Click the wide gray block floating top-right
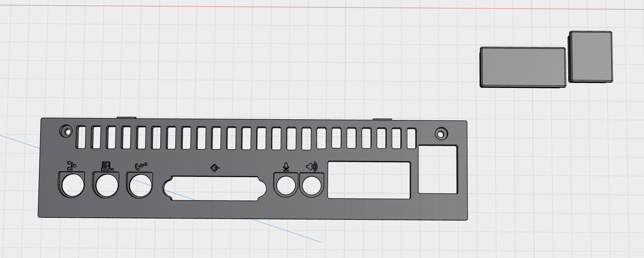The height and width of the screenshot is (258, 644). 523,68
